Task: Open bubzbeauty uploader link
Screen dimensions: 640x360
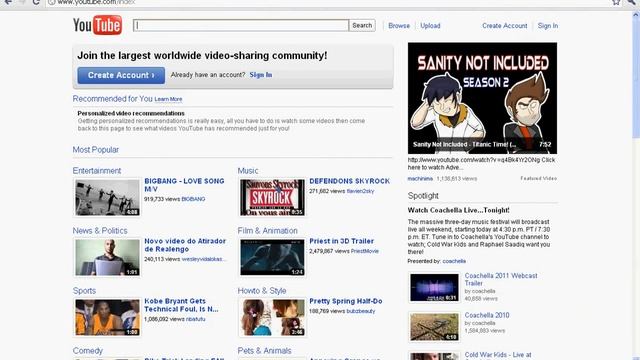Action: coord(360,311)
